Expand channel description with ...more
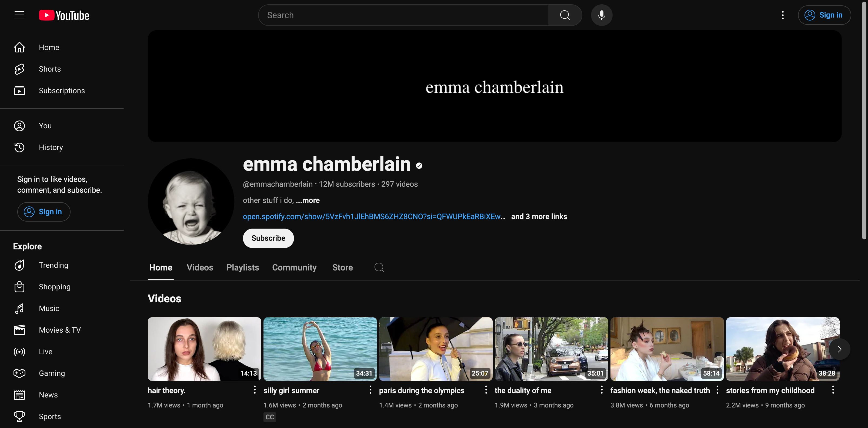Viewport: 868px width, 428px height. click(308, 200)
